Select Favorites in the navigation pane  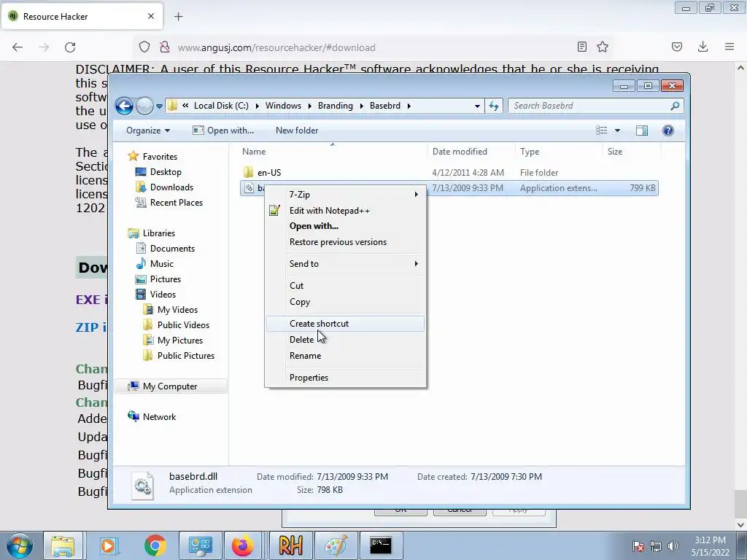tap(160, 157)
